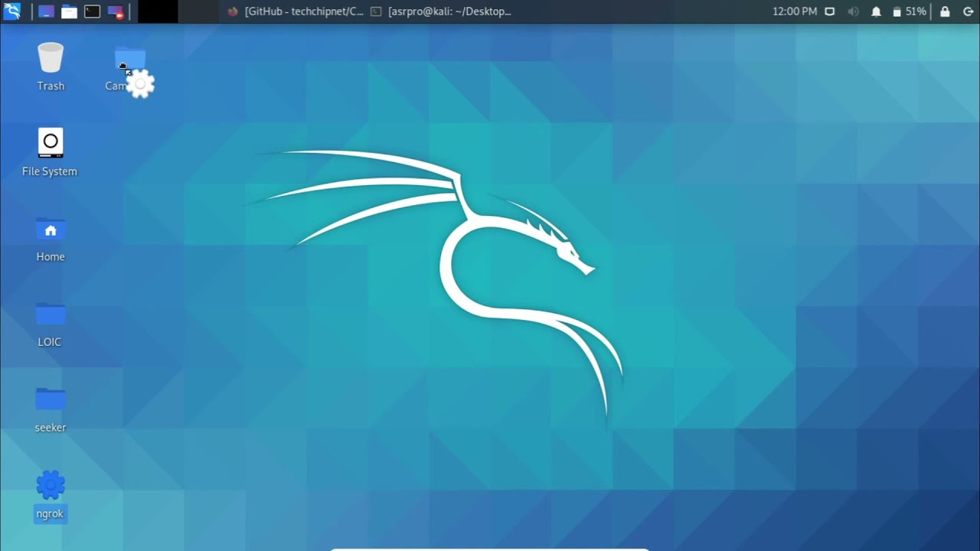
Task: Open the display/network tray icon
Action: point(830,11)
